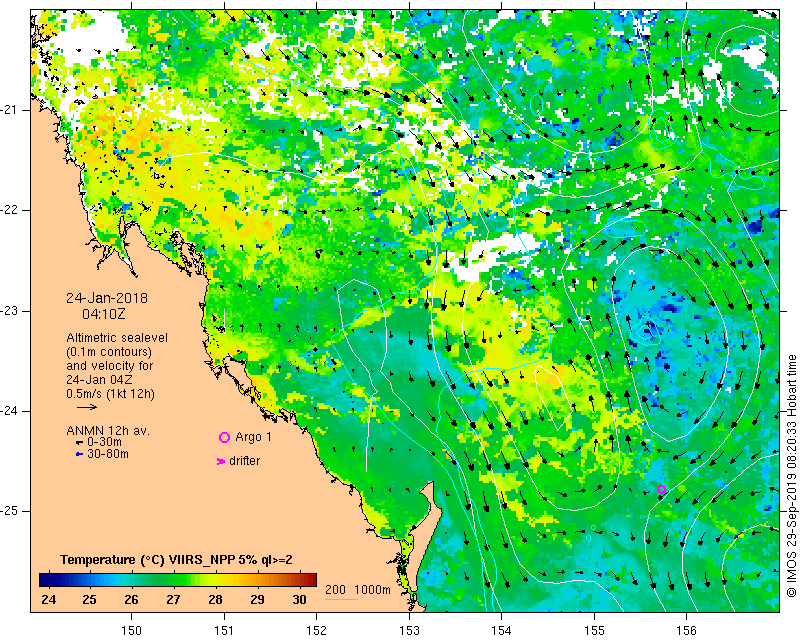Click the cyan 200m isobath legend line
The height and width of the screenshot is (640, 800).
pos(341,599)
